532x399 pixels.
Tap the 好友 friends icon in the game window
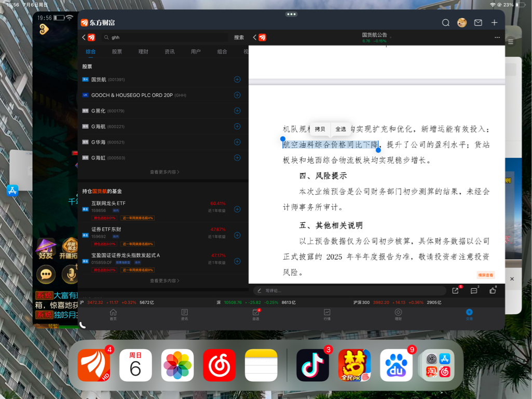pos(46,249)
